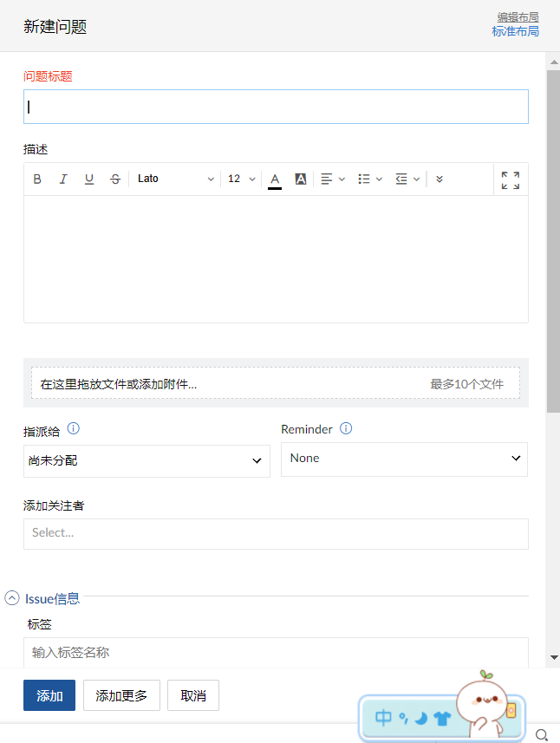Toggle bold formatting in description editor
The height and width of the screenshot is (743, 560).
[37, 179]
